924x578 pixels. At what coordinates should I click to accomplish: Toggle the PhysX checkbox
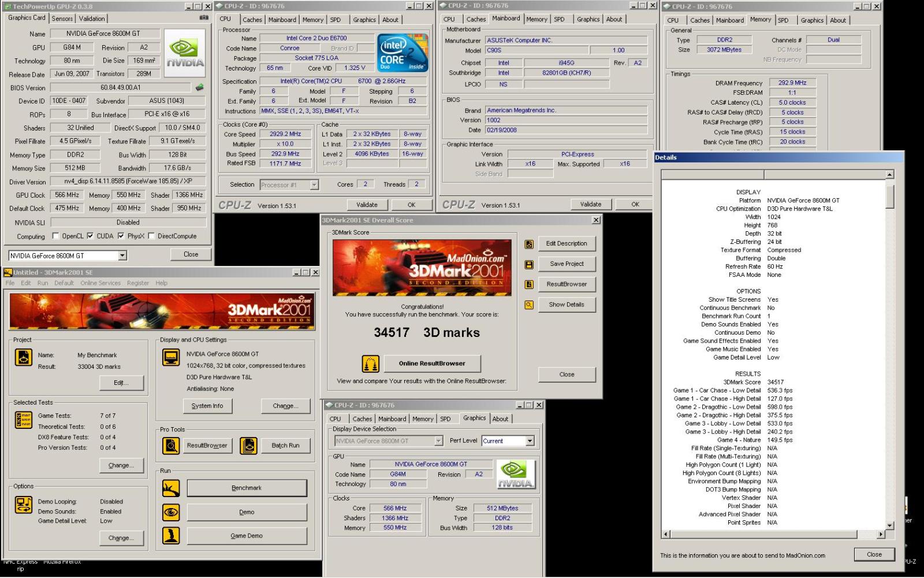coord(121,236)
